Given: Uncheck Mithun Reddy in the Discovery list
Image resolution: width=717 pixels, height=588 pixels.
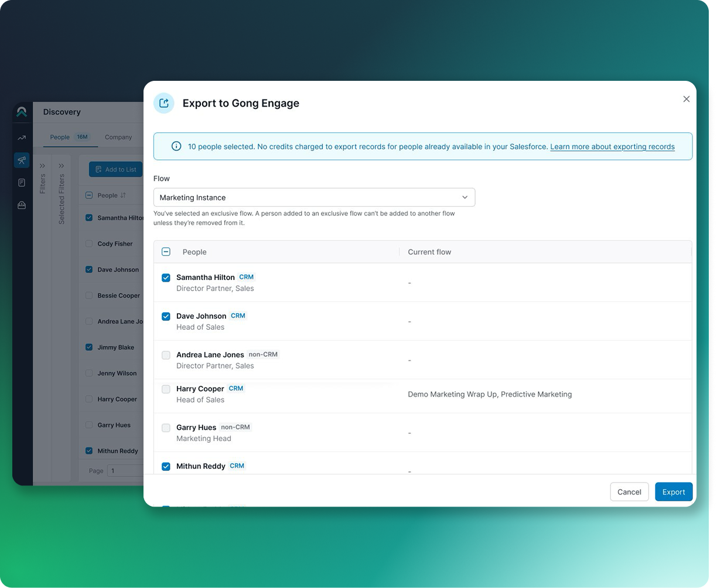Looking at the screenshot, I should tap(89, 451).
